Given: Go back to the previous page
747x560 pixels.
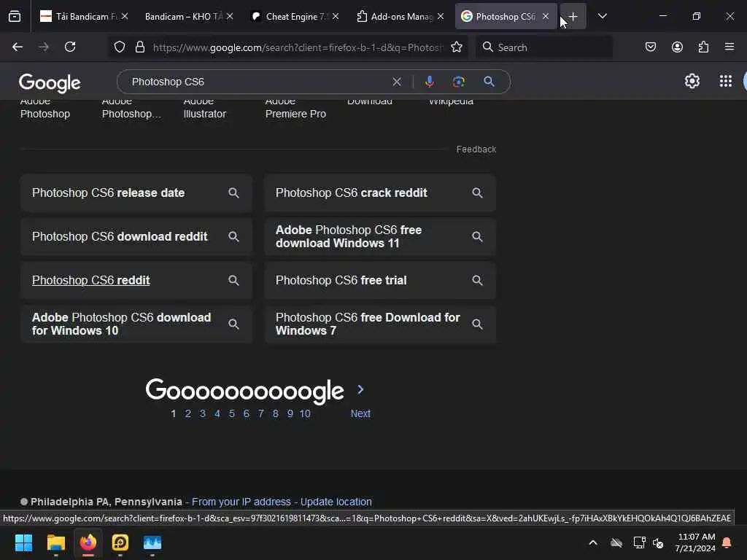Looking at the screenshot, I should [18, 47].
